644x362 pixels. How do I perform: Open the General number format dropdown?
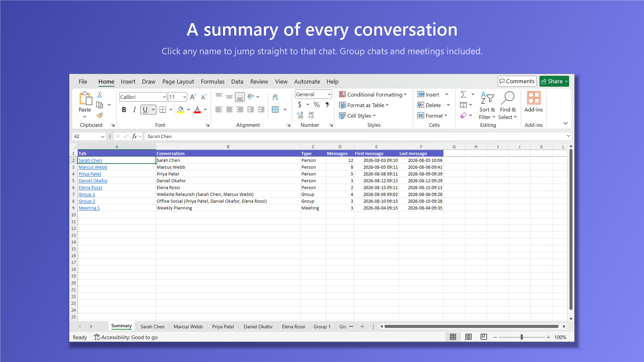329,95
